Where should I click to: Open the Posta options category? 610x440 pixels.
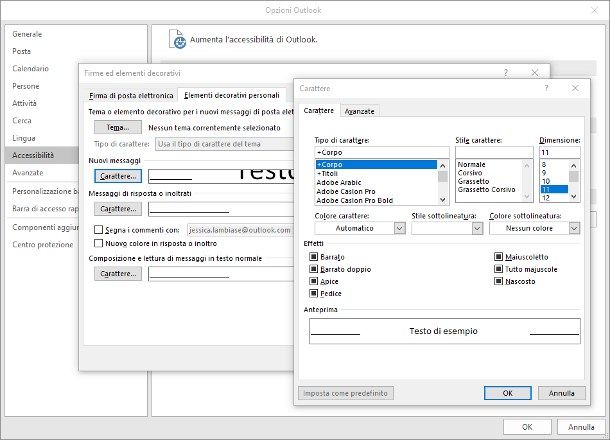[21, 51]
